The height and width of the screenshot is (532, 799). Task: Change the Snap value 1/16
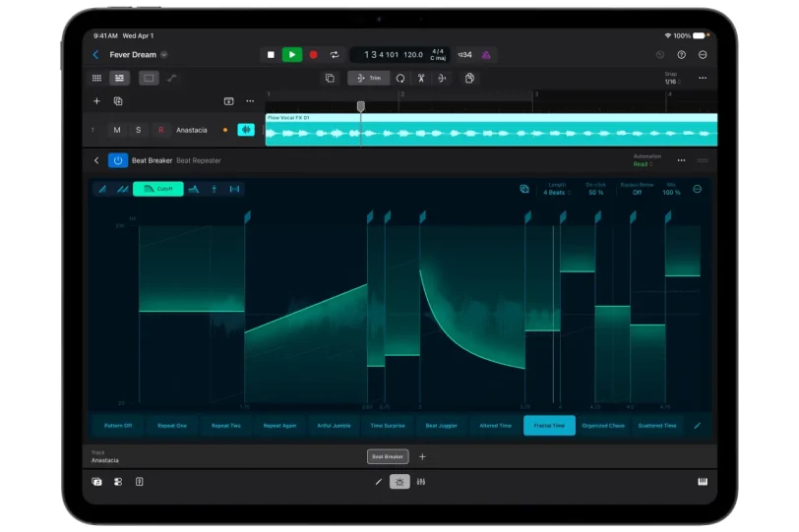pyautogui.click(x=672, y=82)
